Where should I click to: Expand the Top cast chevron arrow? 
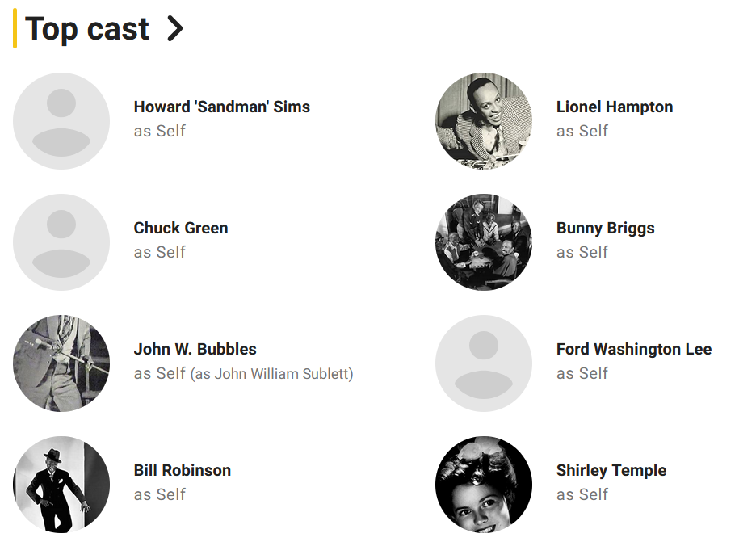[174, 29]
